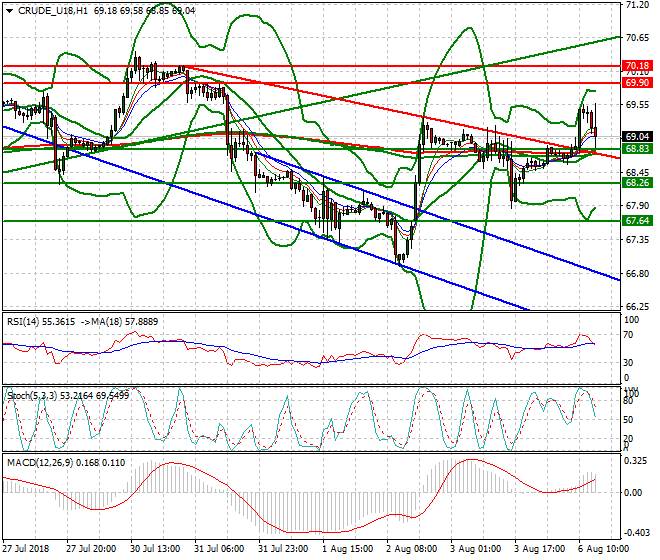Click the 31 Jul 06:00 time label
Image resolution: width=660 pixels, height=560 pixels.
[219, 549]
